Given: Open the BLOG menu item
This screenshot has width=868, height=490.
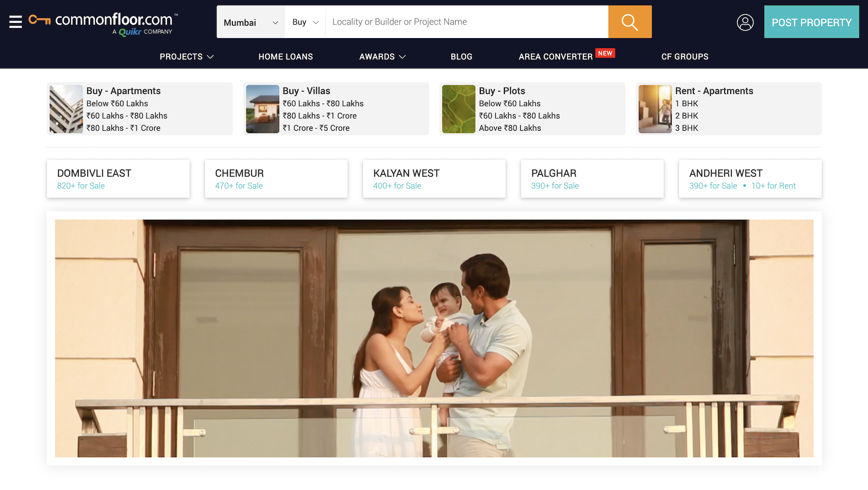Looking at the screenshot, I should coord(461,56).
